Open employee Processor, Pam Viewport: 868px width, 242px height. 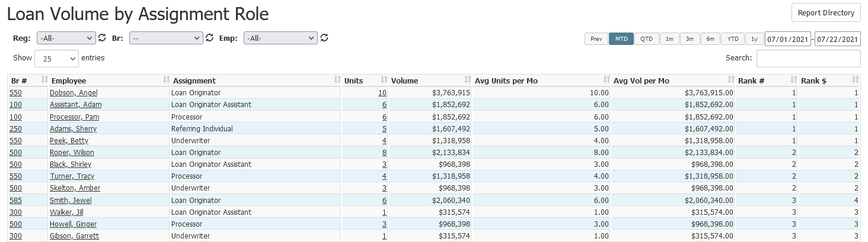(74, 117)
